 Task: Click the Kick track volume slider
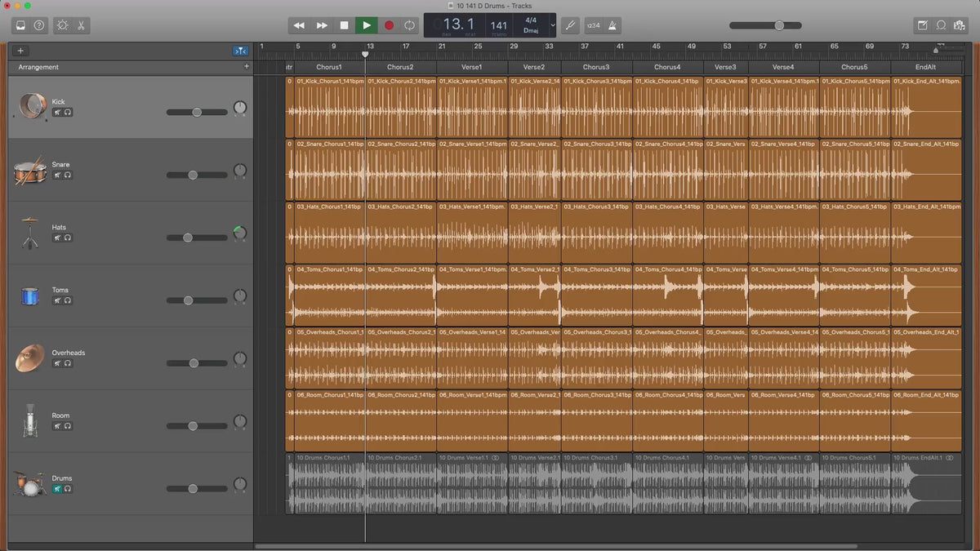click(197, 112)
